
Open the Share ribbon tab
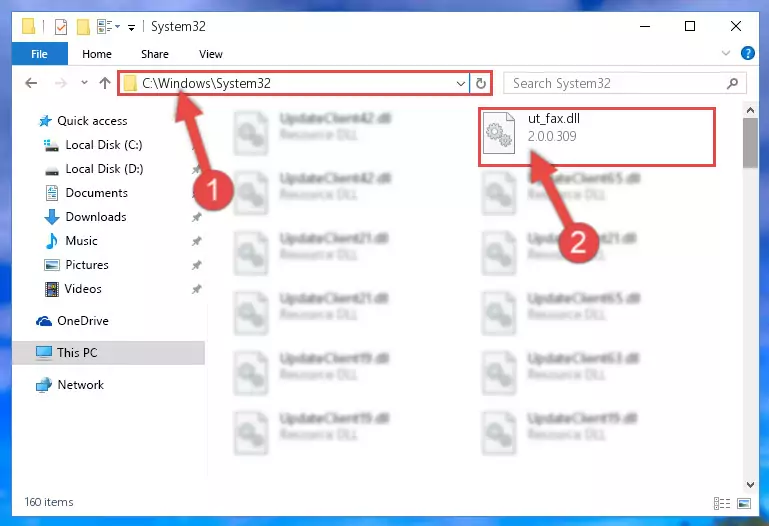(x=154, y=54)
